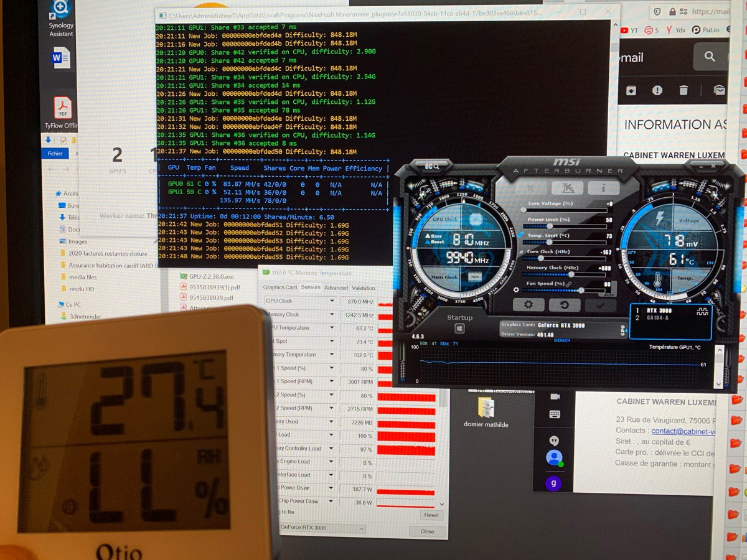747x560 pixels.
Task: Open the Put.io bookmark in browser
Action: click(x=707, y=30)
